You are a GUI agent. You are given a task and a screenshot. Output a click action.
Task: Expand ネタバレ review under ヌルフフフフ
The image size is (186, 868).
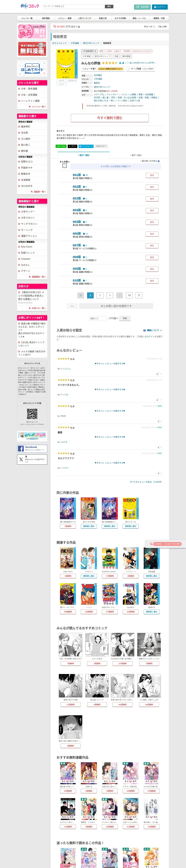(x=110, y=463)
